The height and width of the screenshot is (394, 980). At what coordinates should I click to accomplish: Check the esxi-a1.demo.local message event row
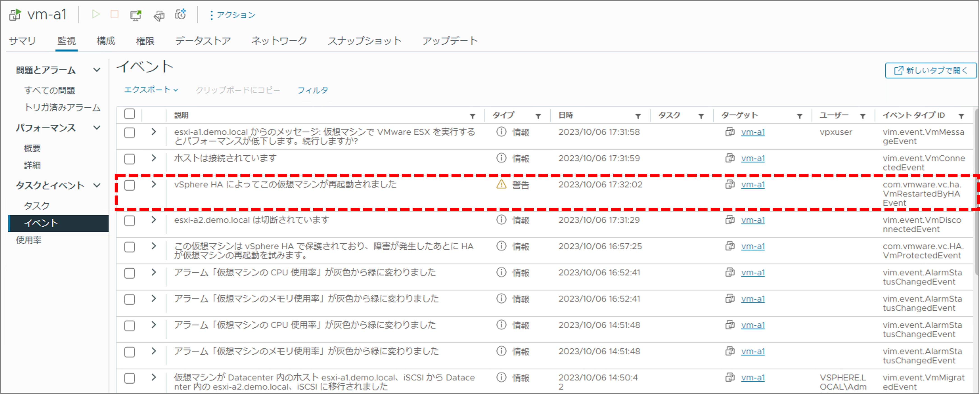pos(130,133)
